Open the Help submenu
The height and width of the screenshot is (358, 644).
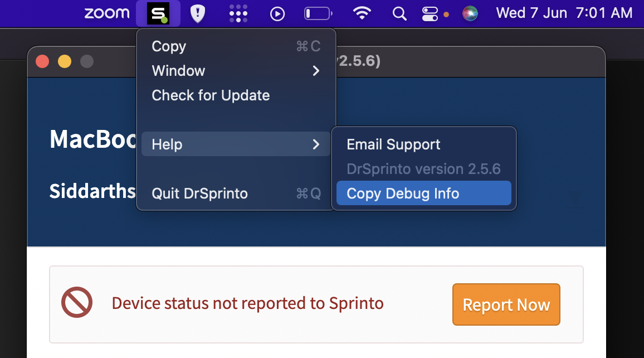pos(236,144)
